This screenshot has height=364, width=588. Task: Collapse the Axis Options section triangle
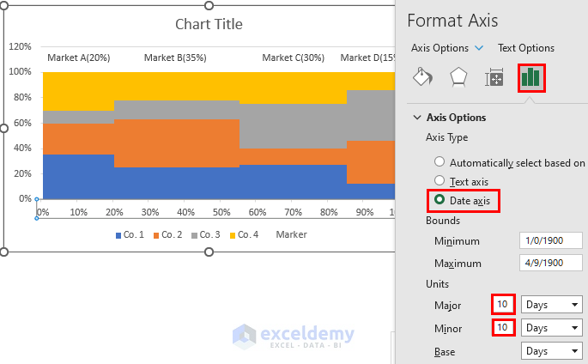[417, 118]
